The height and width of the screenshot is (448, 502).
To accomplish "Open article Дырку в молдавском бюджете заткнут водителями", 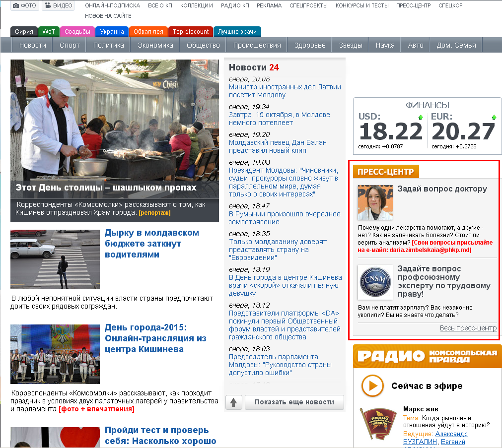I will pyautogui.click(x=152, y=244).
